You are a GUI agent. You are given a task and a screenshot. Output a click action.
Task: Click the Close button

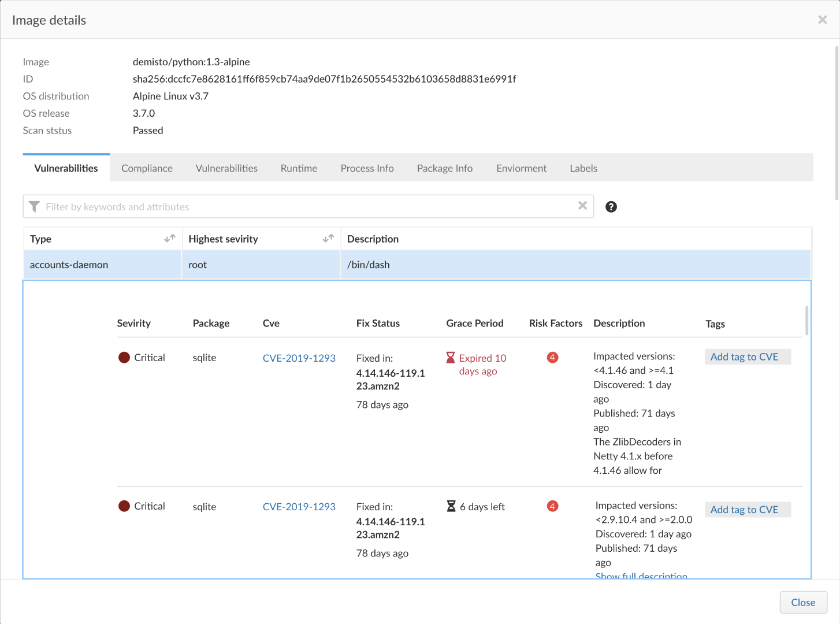pyautogui.click(x=803, y=603)
